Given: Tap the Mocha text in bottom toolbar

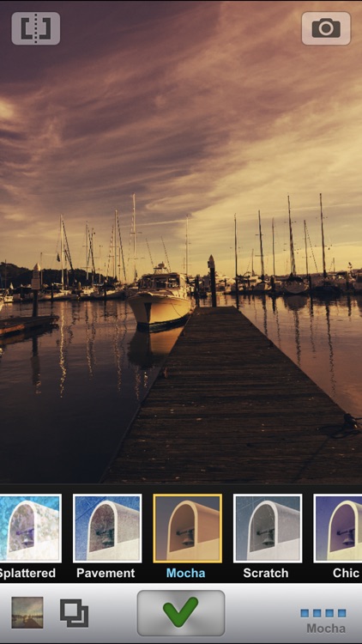Looking at the screenshot, I should pyautogui.click(x=326, y=629).
